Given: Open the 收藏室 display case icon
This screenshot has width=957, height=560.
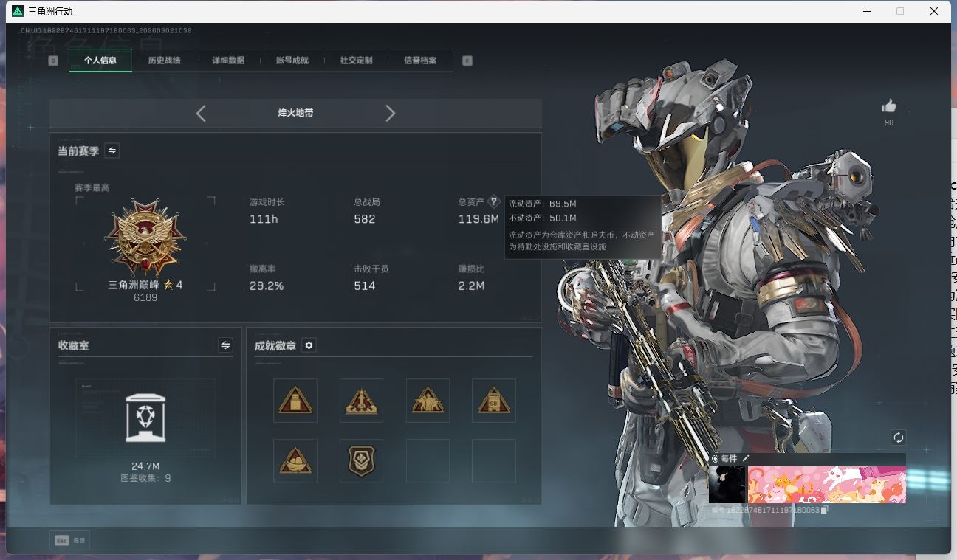Looking at the screenshot, I should 145,418.
